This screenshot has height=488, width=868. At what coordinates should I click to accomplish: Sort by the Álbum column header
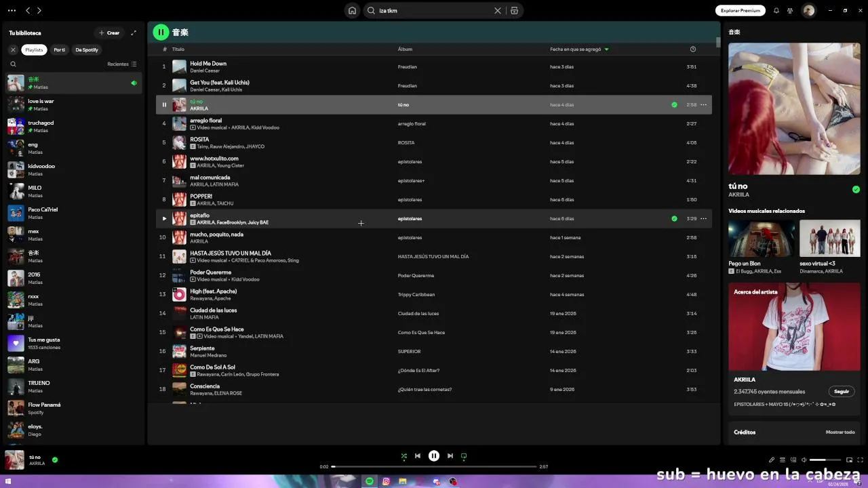pyautogui.click(x=405, y=49)
